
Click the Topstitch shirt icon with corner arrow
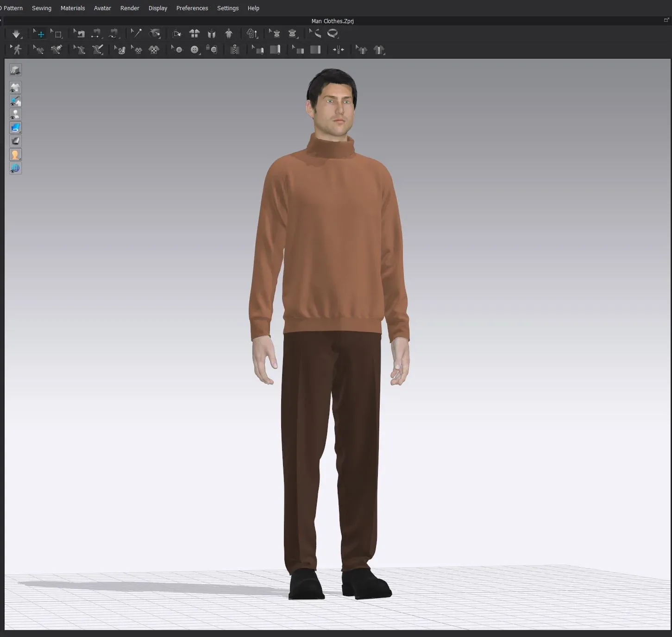pyautogui.click(x=379, y=50)
